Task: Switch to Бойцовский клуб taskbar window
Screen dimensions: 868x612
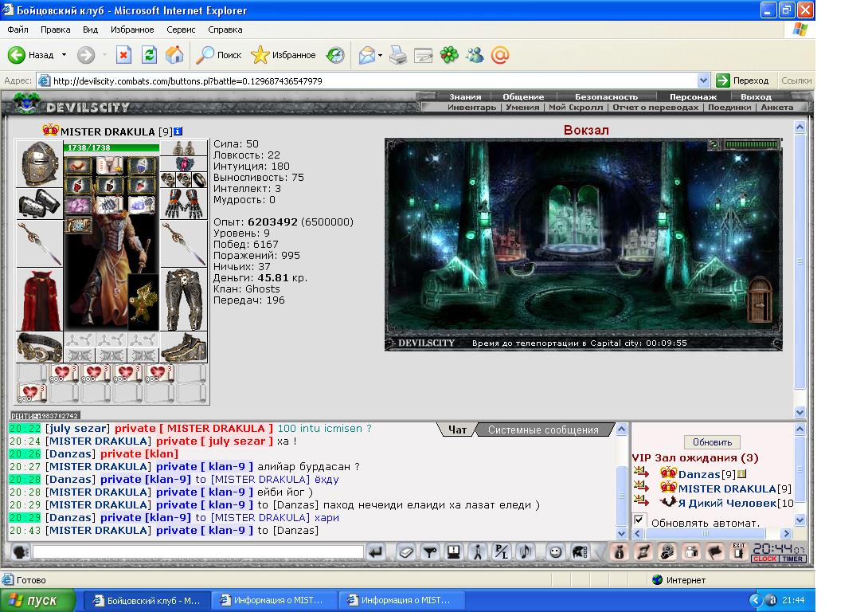Action: point(147,600)
